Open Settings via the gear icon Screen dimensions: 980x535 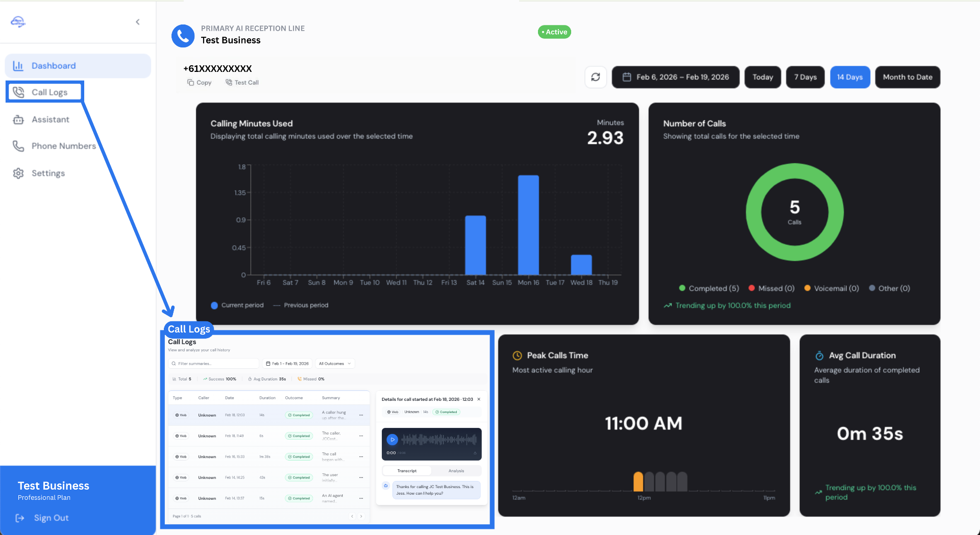(x=18, y=173)
